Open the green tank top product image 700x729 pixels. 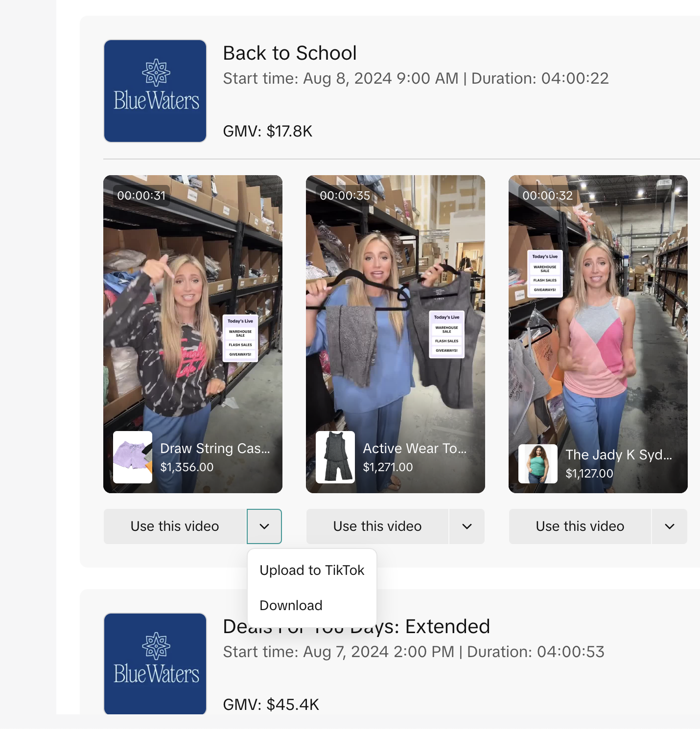pos(537,463)
